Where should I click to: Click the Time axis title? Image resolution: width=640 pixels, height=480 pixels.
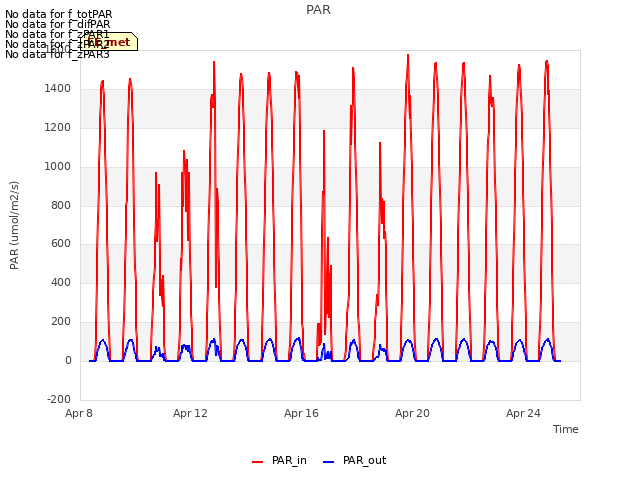point(566,429)
